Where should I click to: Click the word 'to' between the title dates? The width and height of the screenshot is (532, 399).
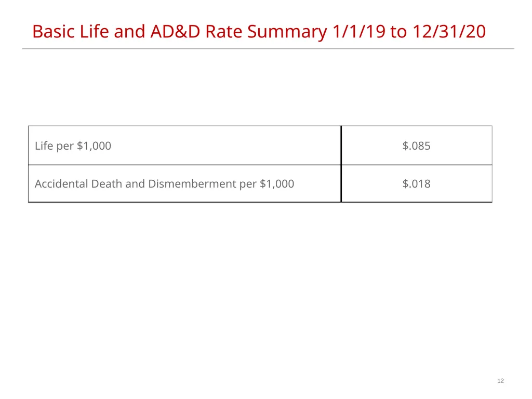398,32
